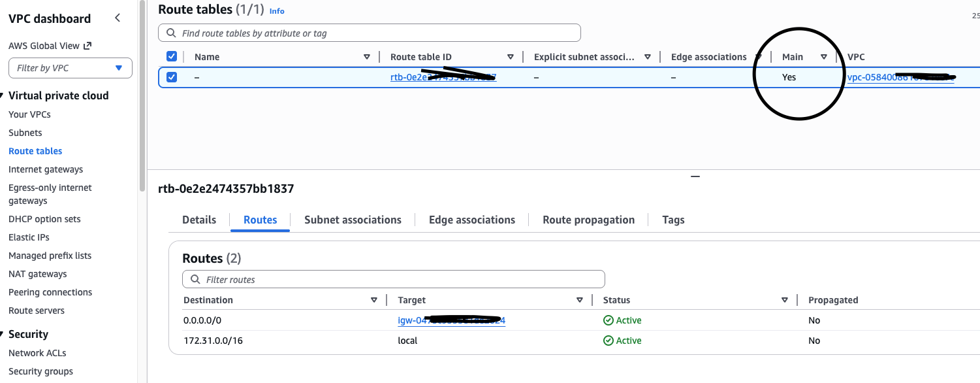This screenshot has height=383, width=980.
Task: Collapse the Virtual private cloud section
Action: click(x=3, y=95)
